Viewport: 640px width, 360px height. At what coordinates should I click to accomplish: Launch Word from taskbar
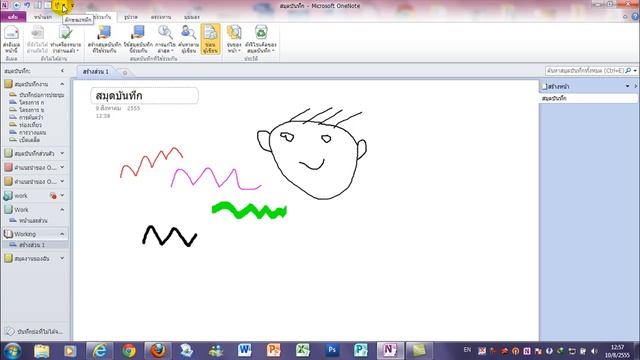244,351
